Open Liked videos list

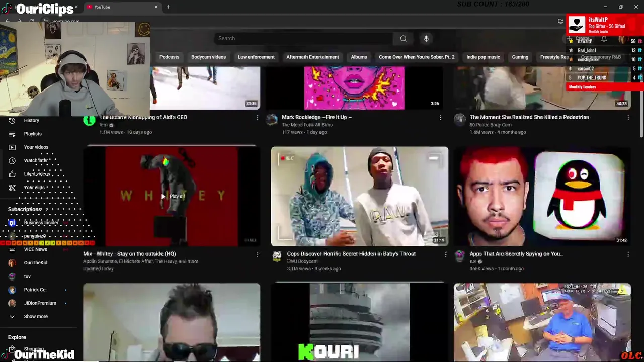(37, 174)
